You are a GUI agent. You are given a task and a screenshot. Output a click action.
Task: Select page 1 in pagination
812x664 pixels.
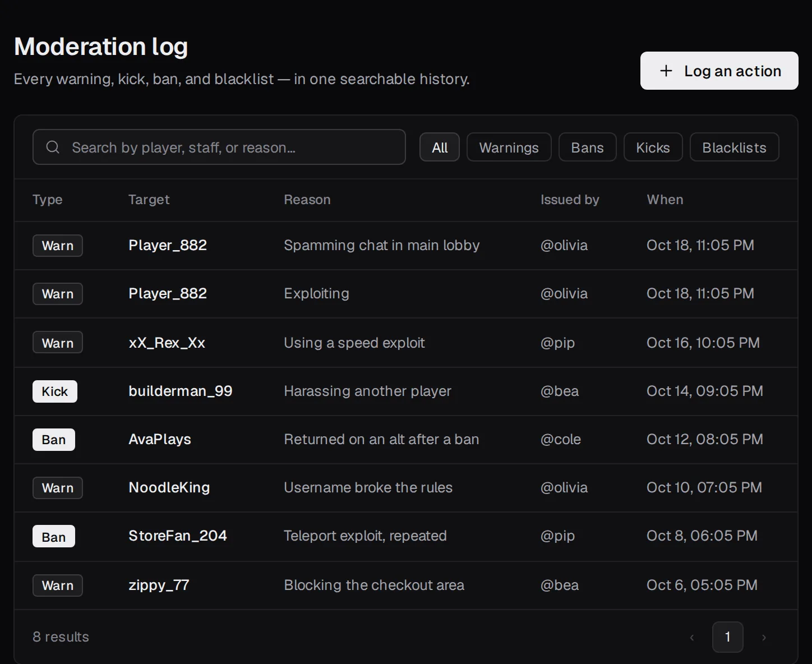coord(727,637)
